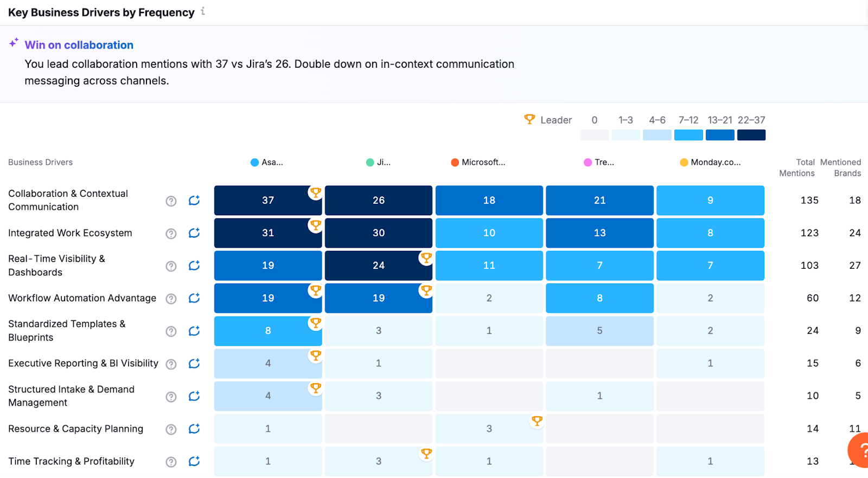
Task: Click the info icon beside the report title
Action: tap(202, 11)
